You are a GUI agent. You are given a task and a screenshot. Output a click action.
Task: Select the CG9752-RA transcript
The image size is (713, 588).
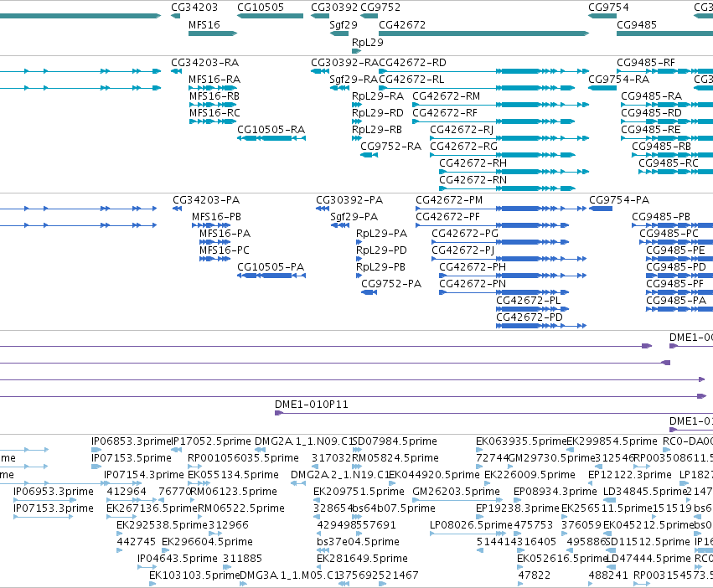391,147
